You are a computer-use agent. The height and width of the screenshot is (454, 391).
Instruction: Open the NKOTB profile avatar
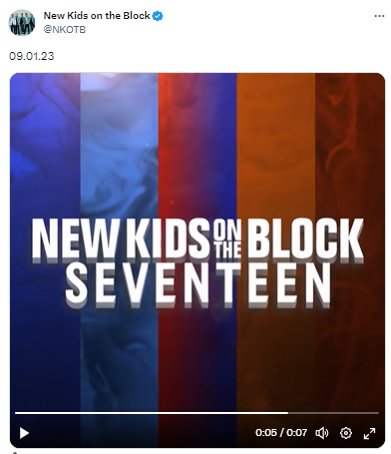click(22, 22)
